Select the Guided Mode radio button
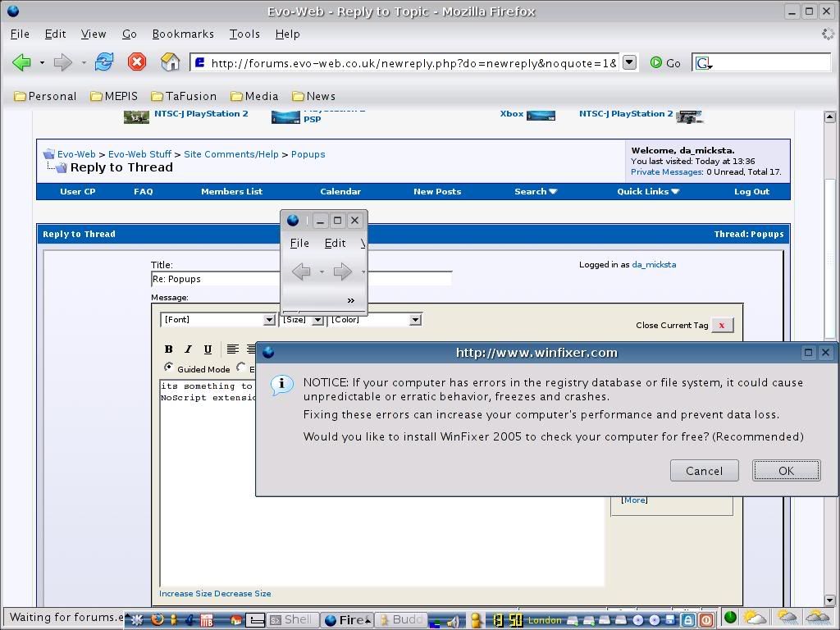 169,367
